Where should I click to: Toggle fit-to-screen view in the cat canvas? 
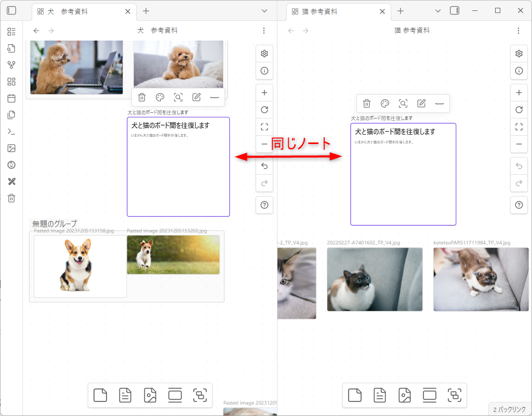[518, 127]
